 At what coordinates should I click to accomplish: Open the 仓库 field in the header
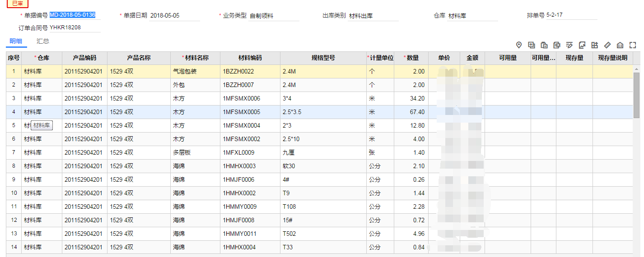pos(472,16)
